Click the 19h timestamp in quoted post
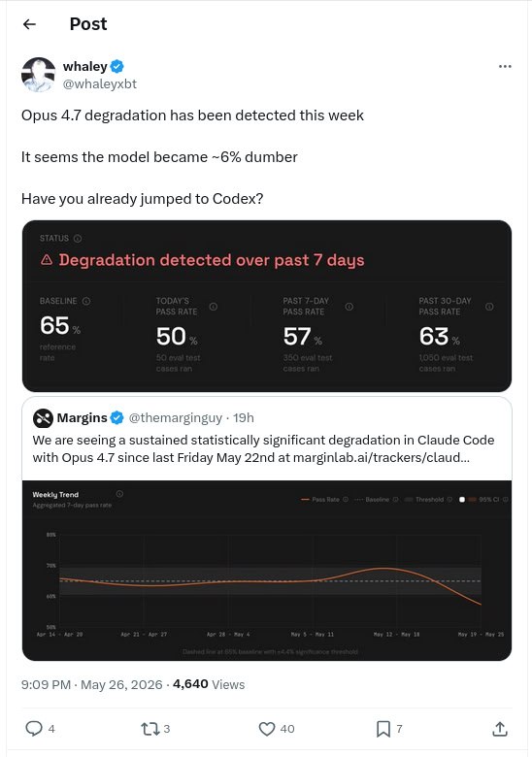Screen dimensions: 532x757 tap(244, 417)
